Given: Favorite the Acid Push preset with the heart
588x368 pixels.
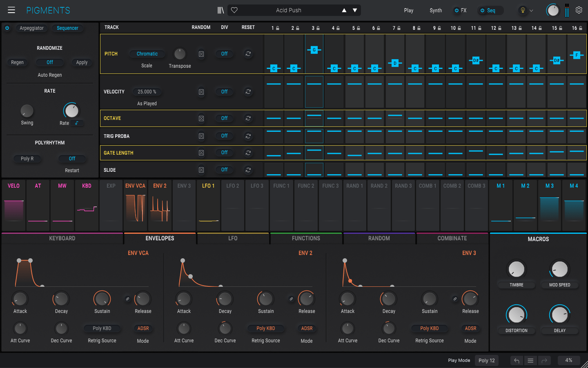Looking at the screenshot, I should tap(234, 10).
